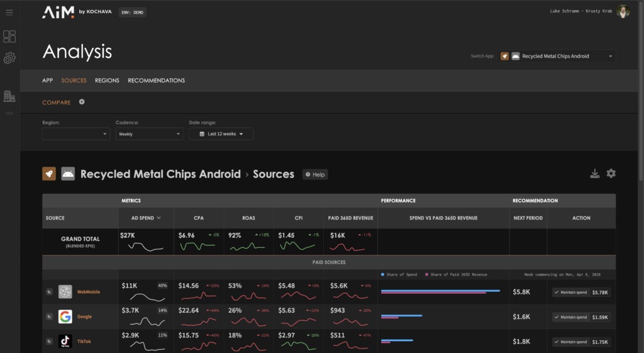The width and height of the screenshot is (644, 353).
Task: Click the Google source logo
Action: pyautogui.click(x=65, y=317)
